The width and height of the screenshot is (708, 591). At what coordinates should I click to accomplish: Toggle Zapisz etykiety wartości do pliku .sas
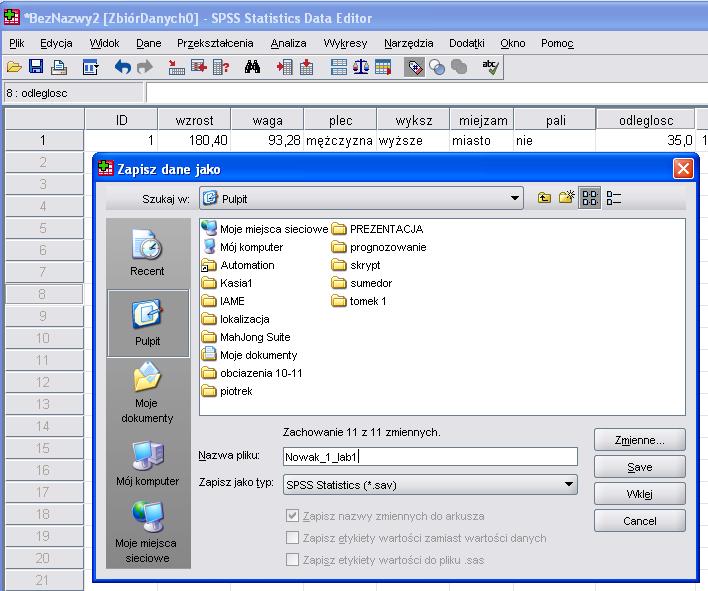(x=293, y=560)
